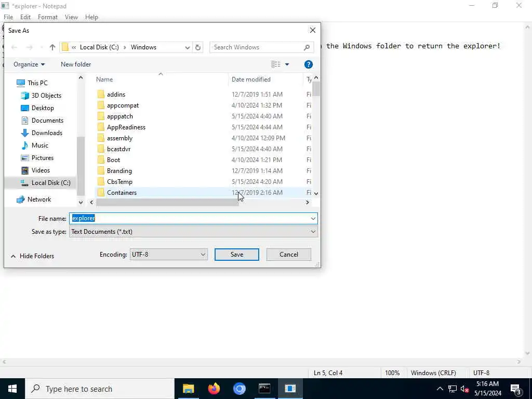Screen dimensions: 532x399
Task: Open Videos in navigation pane
Action: tap(41, 170)
